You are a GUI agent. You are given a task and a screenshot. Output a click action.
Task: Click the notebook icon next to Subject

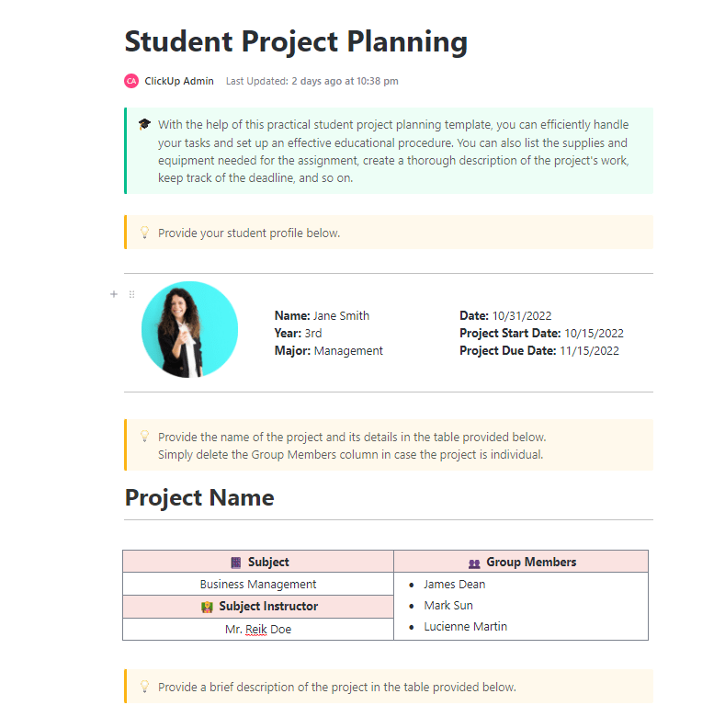235,562
